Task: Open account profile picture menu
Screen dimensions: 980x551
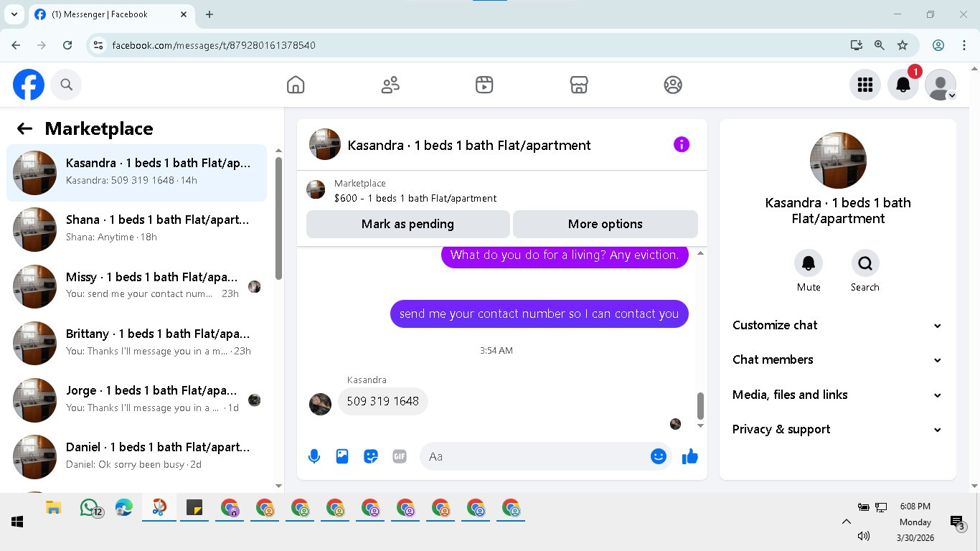Action: [x=941, y=85]
